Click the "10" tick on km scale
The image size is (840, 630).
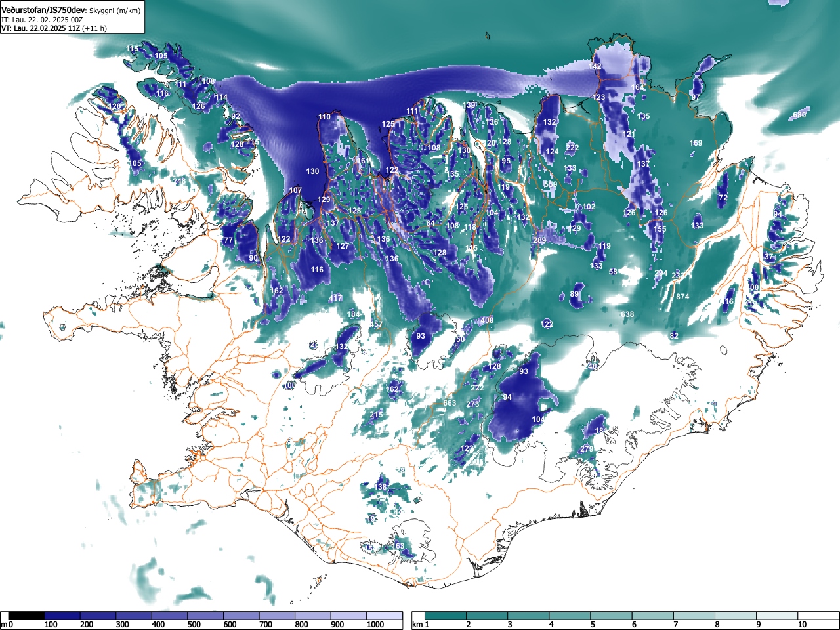[x=802, y=625]
